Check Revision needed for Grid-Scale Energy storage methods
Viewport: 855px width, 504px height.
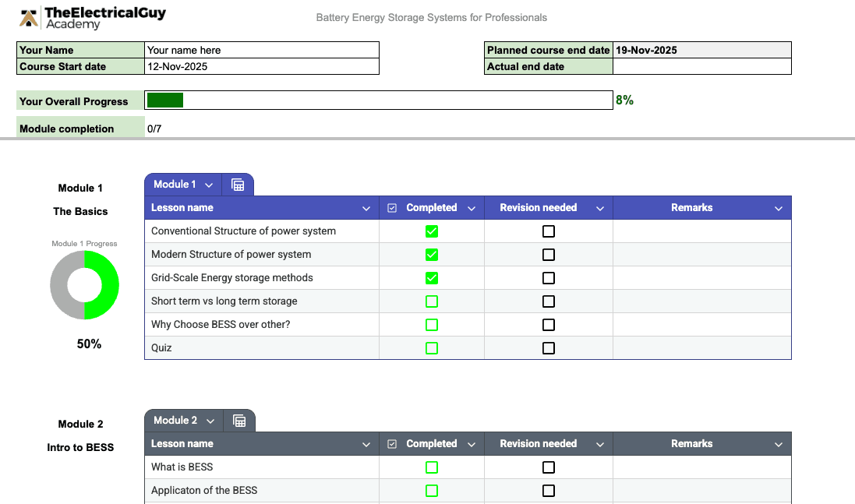(x=549, y=278)
